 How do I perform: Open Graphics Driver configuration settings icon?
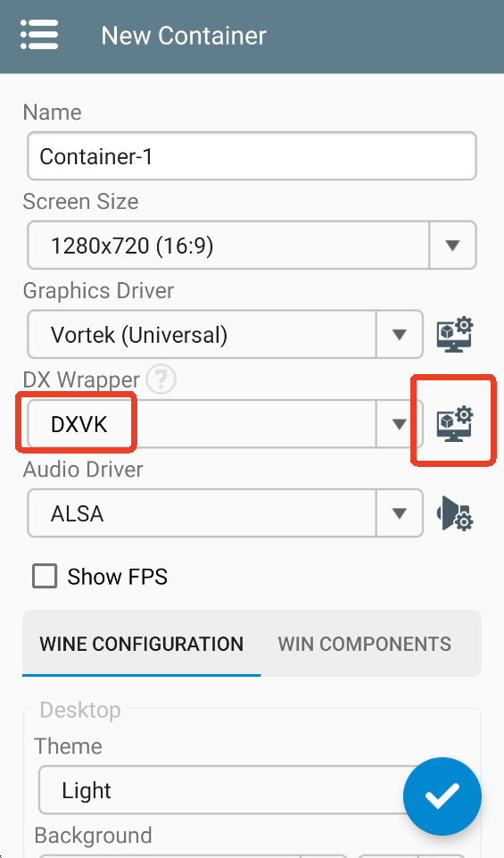point(455,334)
